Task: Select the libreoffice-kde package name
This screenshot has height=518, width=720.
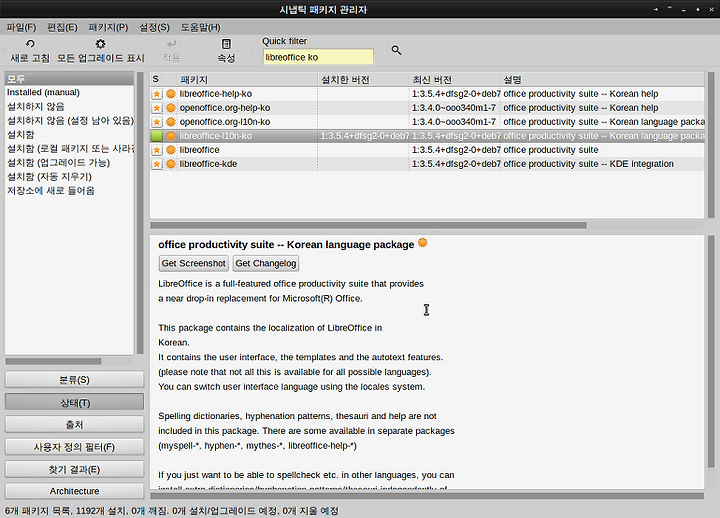Action: tap(208, 164)
